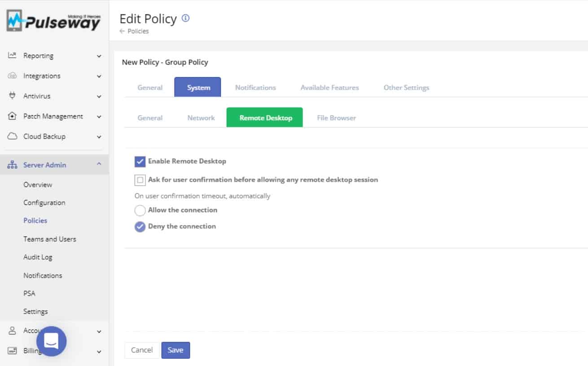The height and width of the screenshot is (366, 588).
Task: Expand the Integrations menu chevron
Action: click(99, 76)
